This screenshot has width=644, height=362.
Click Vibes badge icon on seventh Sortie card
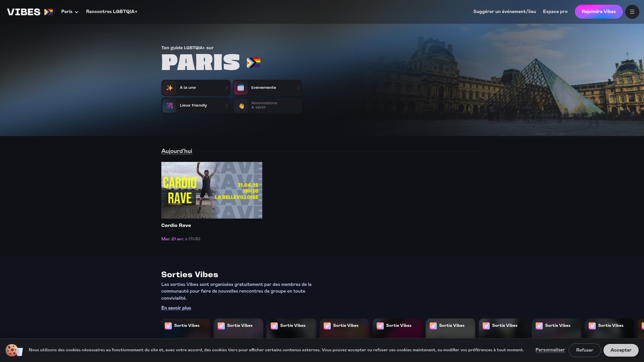click(x=486, y=326)
